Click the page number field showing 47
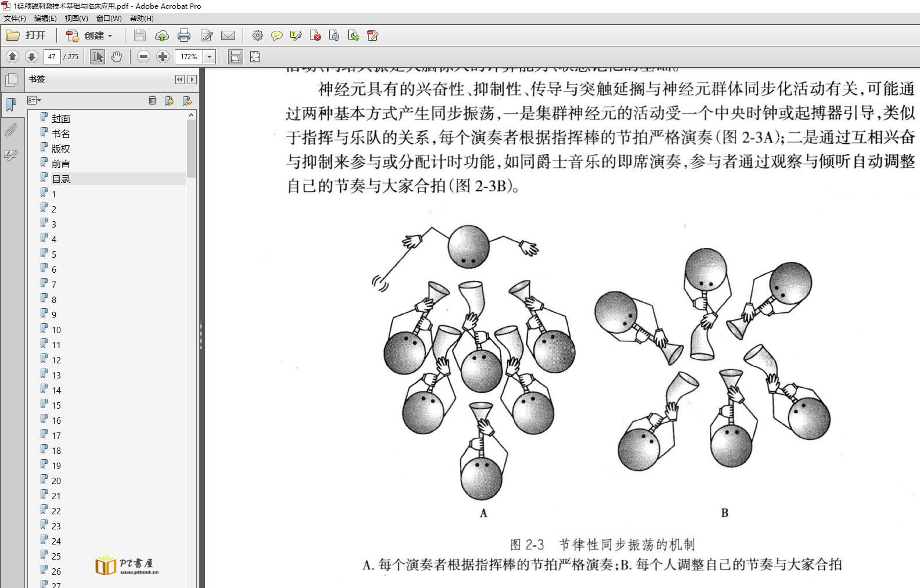This screenshot has width=920, height=588. pyautogui.click(x=52, y=56)
